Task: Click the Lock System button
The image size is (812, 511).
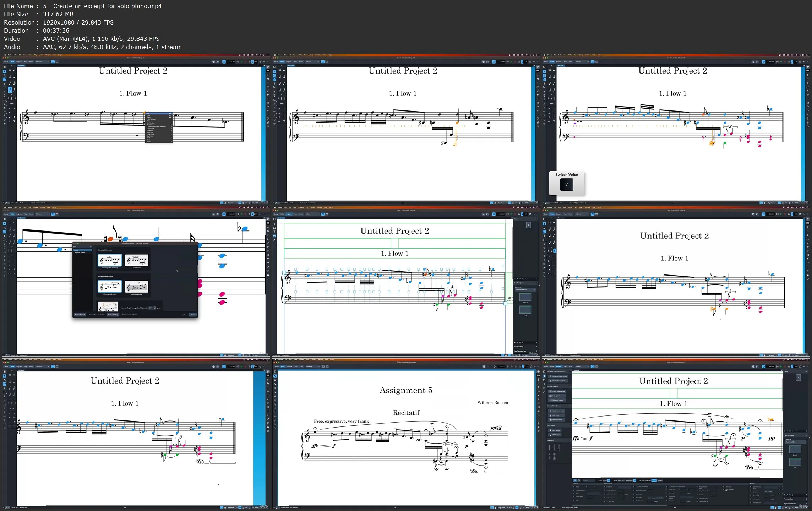Action: [557, 396]
